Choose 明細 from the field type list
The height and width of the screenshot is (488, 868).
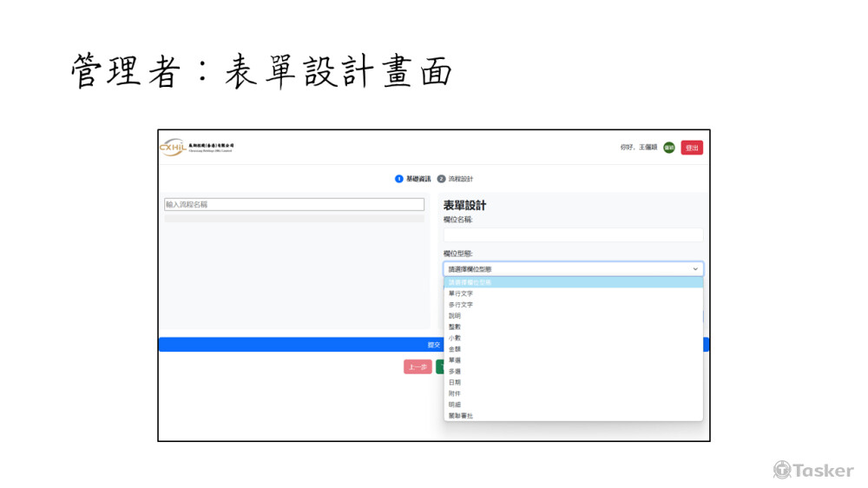pos(573,405)
